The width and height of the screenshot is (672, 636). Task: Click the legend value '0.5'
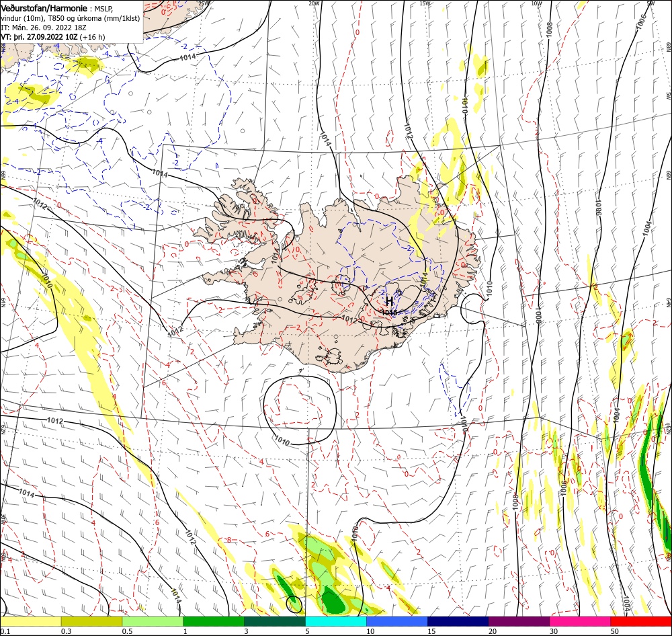(127, 631)
